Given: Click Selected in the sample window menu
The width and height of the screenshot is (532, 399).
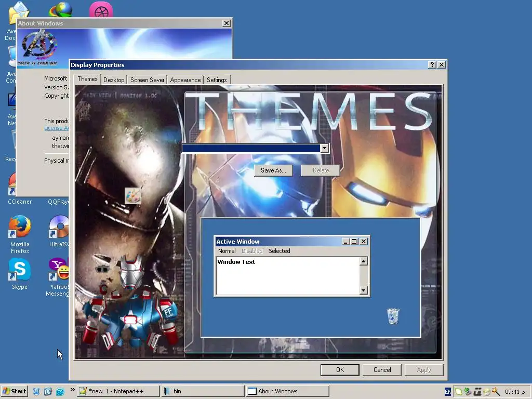Looking at the screenshot, I should click(279, 251).
